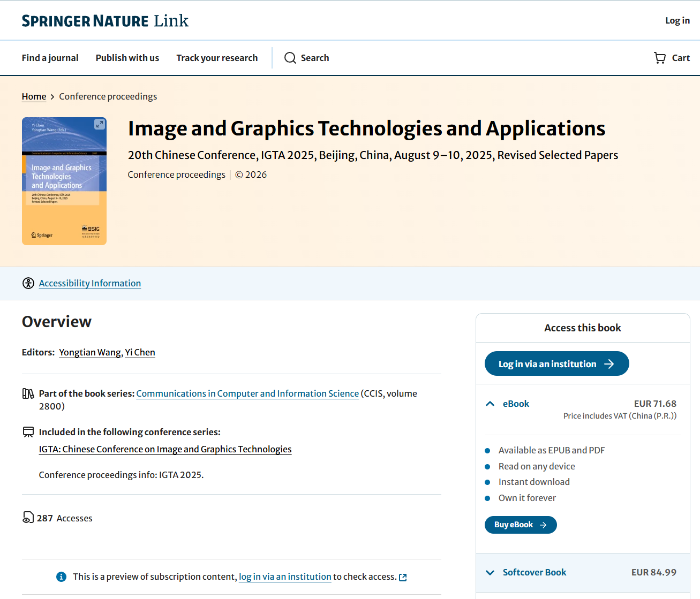
Task: Click the Accesses document icon
Action: (28, 518)
